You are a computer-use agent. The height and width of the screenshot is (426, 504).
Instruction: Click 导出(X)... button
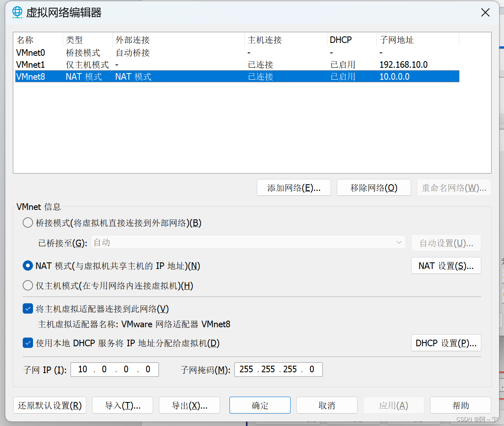point(189,405)
